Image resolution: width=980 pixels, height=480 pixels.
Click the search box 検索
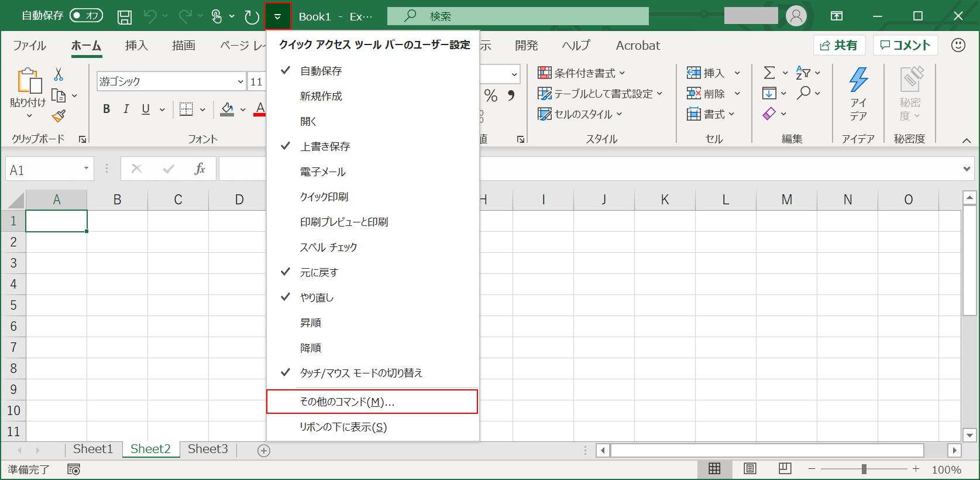click(x=518, y=16)
